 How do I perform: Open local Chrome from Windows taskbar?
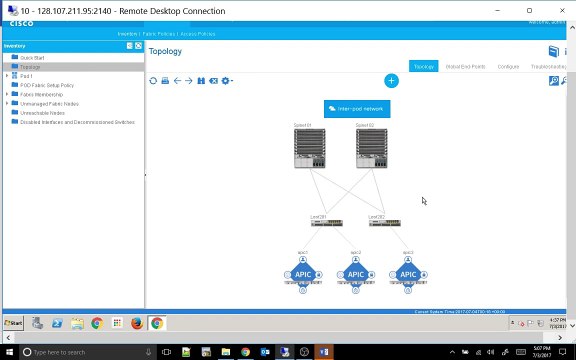pos(245,352)
